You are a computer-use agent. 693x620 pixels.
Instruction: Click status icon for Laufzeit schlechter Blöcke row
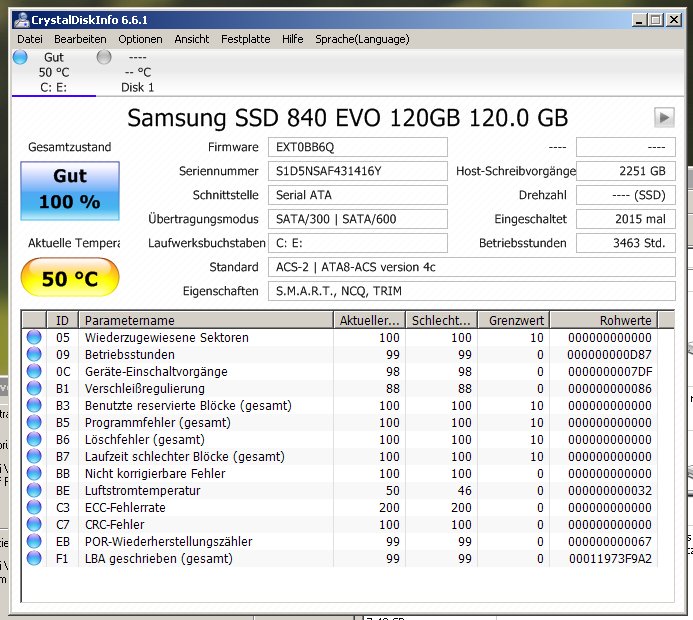click(34, 456)
